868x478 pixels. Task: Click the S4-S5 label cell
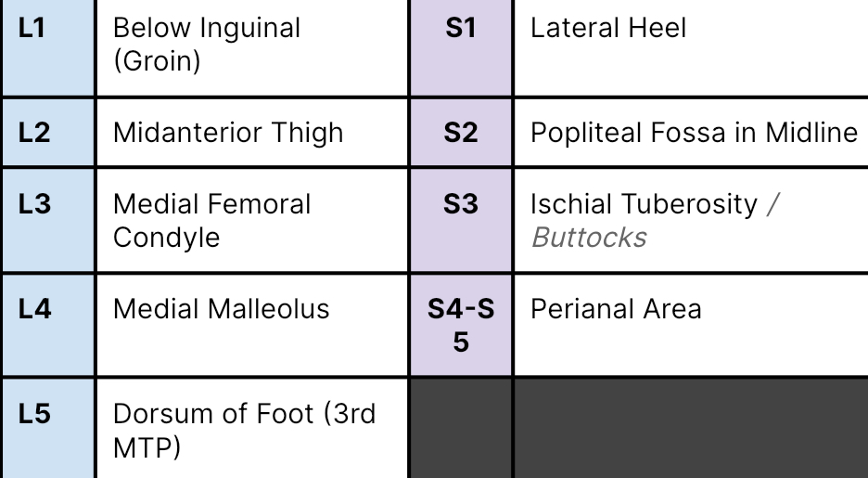pyautogui.click(x=461, y=326)
